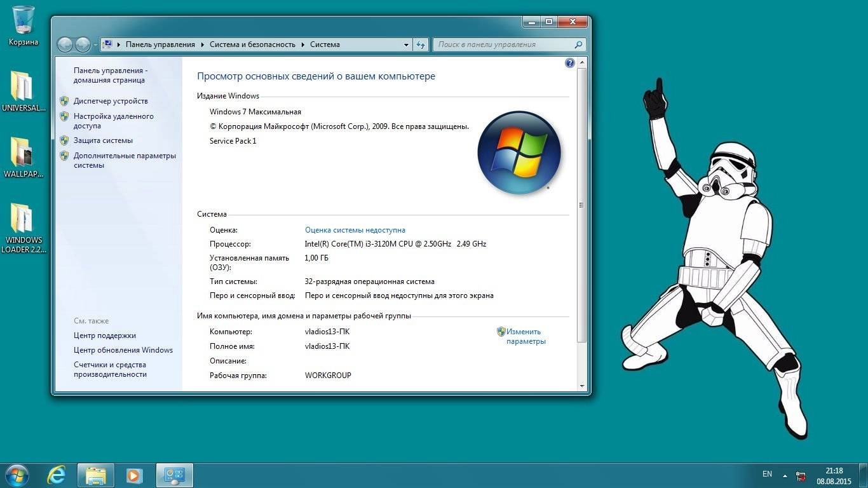Viewport: 868px width, 488px height.
Task: Open Дополнительные параметры системы link
Action: tap(125, 161)
